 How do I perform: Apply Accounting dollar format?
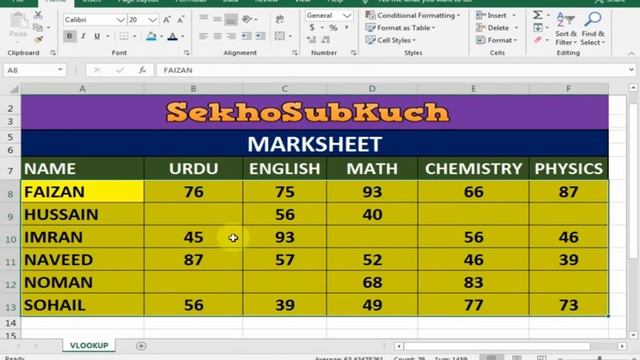pos(312,28)
